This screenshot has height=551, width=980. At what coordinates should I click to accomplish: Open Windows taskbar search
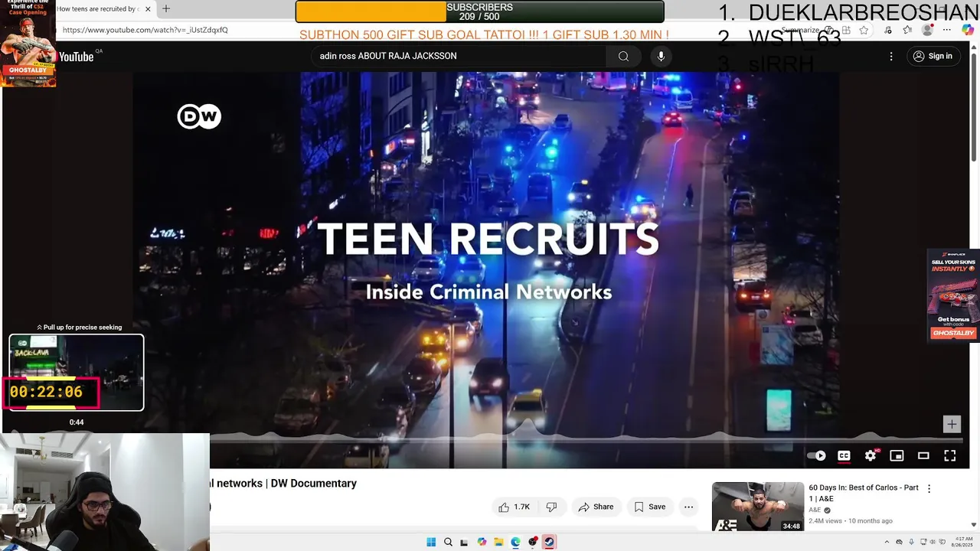pyautogui.click(x=448, y=542)
